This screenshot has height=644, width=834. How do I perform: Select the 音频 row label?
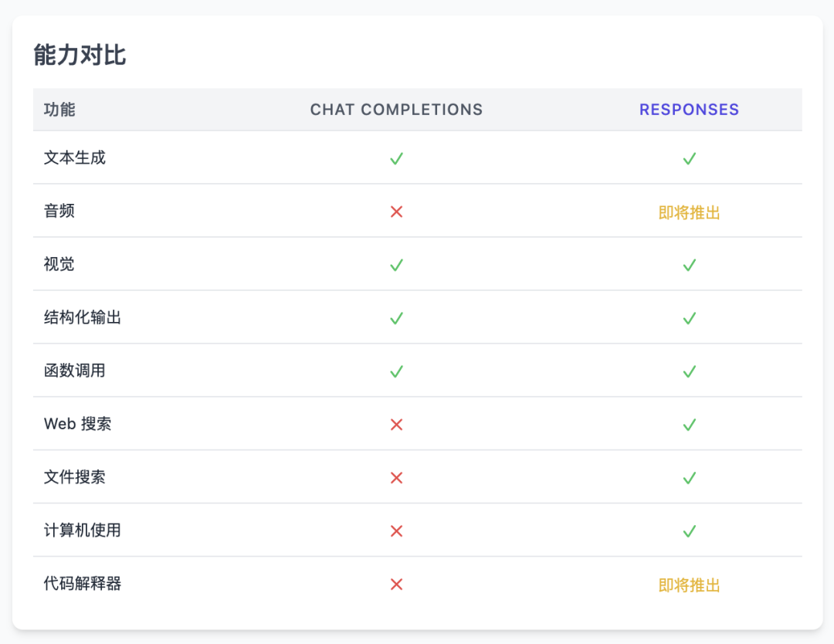58,212
